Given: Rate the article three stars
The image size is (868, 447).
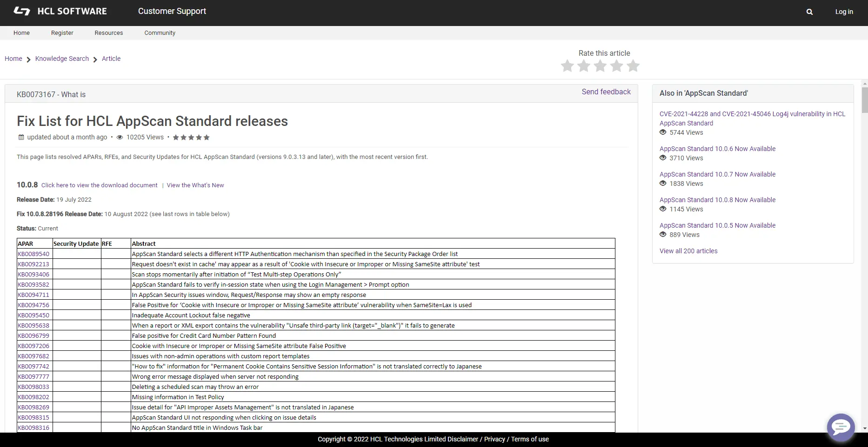Looking at the screenshot, I should (x=600, y=66).
